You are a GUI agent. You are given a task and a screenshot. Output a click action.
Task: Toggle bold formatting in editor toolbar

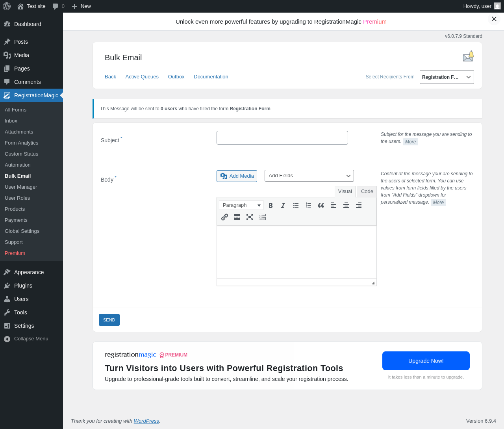click(271, 205)
